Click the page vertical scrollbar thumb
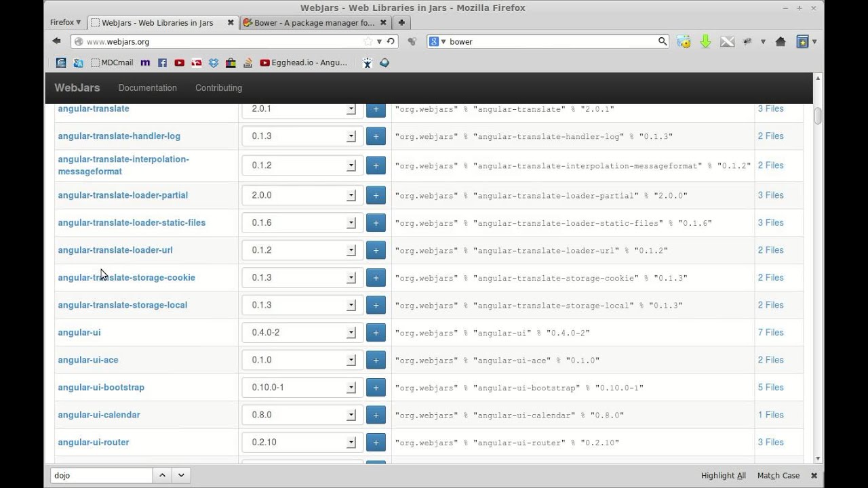The width and height of the screenshot is (868, 488). pos(818,116)
